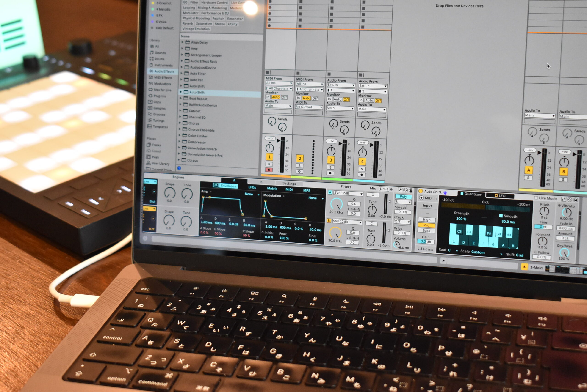This screenshot has width=587, height=392.
Task: Switch to the LFOs tab
Action: coord(252,187)
